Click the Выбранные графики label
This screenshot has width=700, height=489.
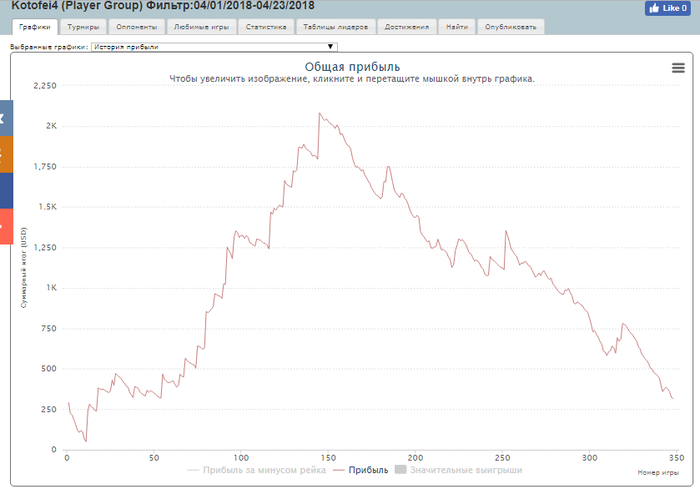coord(49,47)
